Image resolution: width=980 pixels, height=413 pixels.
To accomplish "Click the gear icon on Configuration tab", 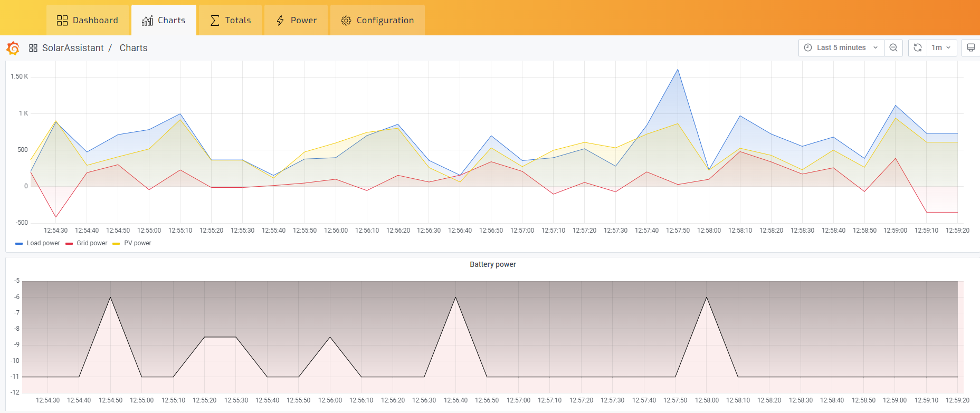I will coord(346,21).
